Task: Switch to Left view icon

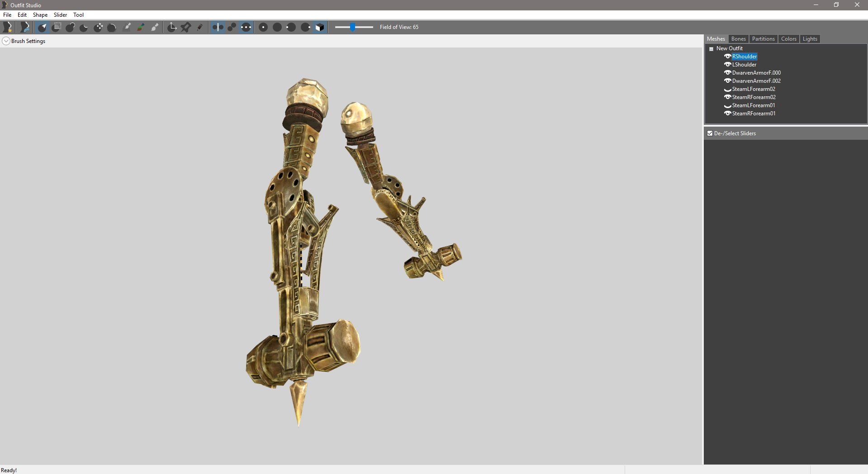Action: [291, 27]
